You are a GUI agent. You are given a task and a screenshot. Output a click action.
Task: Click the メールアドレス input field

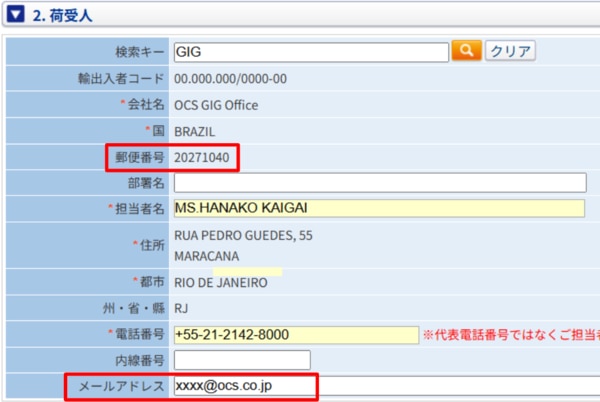point(385,385)
